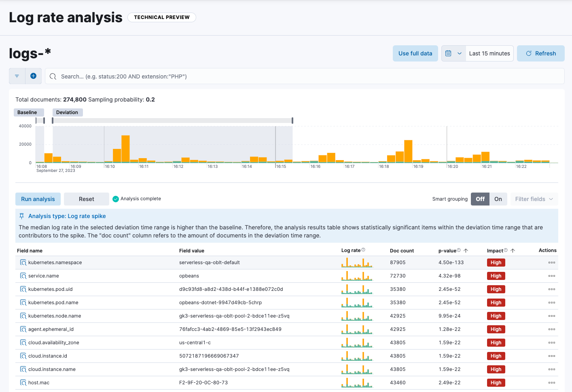Select the Last 15 minutes time range

pyautogui.click(x=489, y=53)
